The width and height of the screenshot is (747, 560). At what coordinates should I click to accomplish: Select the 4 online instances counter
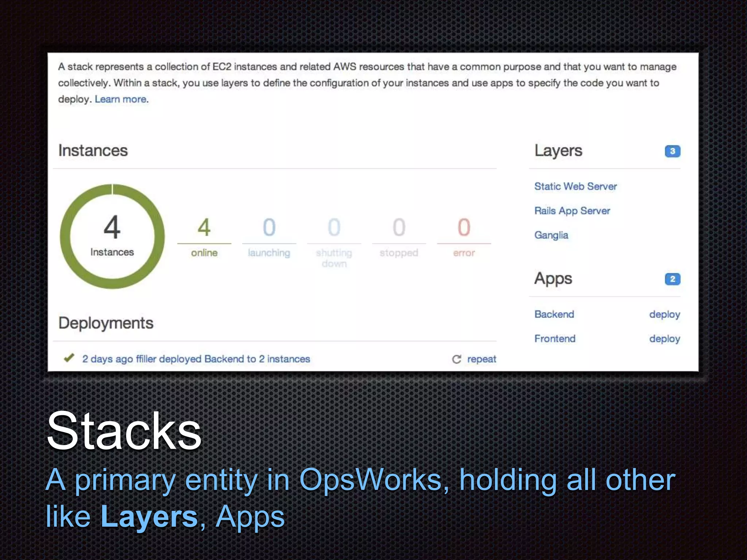pos(204,237)
